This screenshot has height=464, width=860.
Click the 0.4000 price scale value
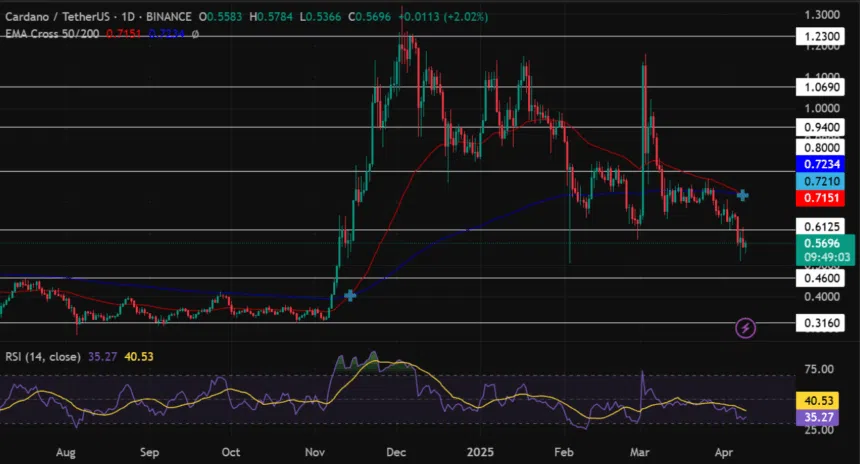click(822, 297)
